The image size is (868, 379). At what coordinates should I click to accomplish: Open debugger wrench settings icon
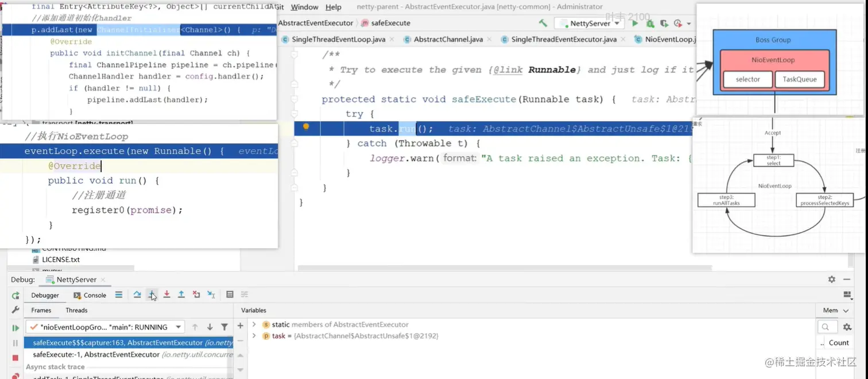[x=15, y=310]
